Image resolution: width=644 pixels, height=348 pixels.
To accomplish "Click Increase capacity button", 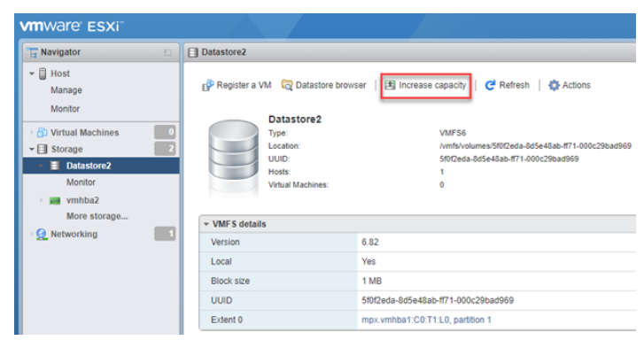I will coord(425,85).
